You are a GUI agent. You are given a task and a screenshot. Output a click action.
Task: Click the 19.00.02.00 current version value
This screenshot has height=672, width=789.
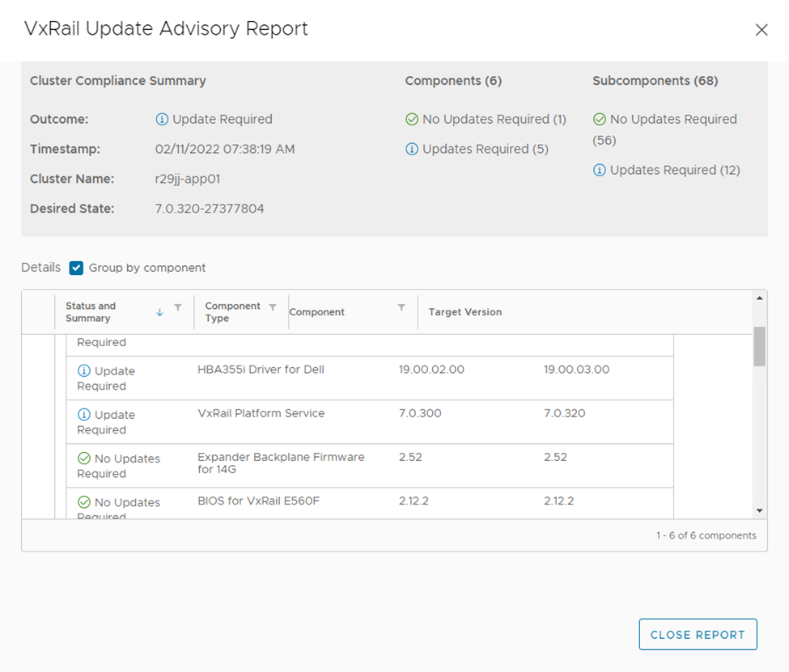[432, 370]
